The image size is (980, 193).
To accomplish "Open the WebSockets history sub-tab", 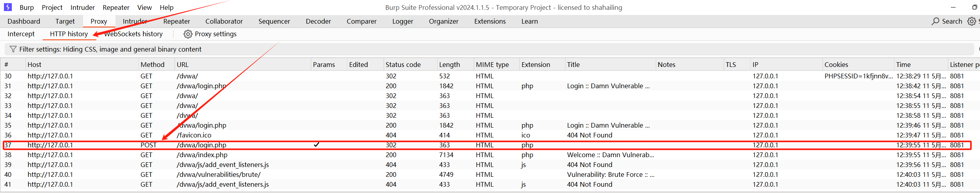I will click(133, 34).
